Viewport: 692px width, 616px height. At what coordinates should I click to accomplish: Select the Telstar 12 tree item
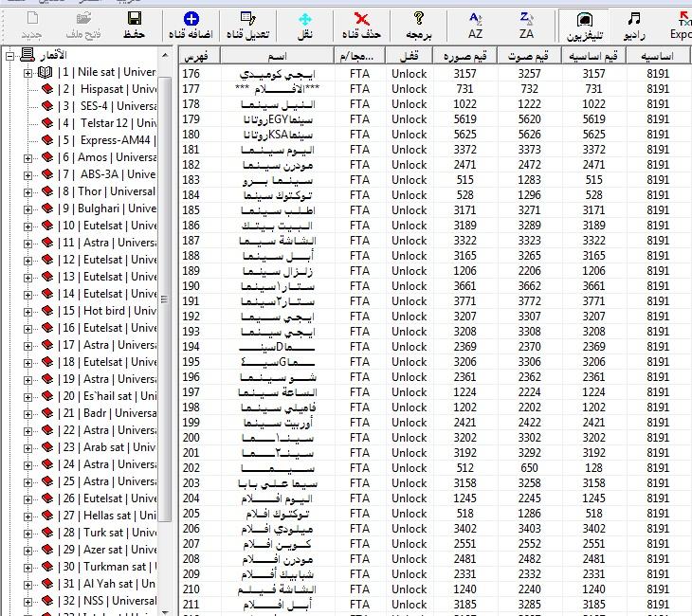(x=107, y=123)
